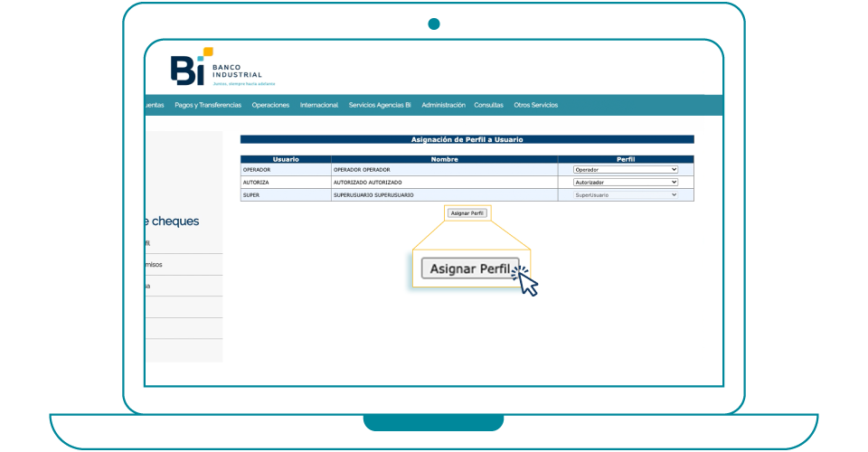Click the laptop webcam dot

click(x=434, y=24)
